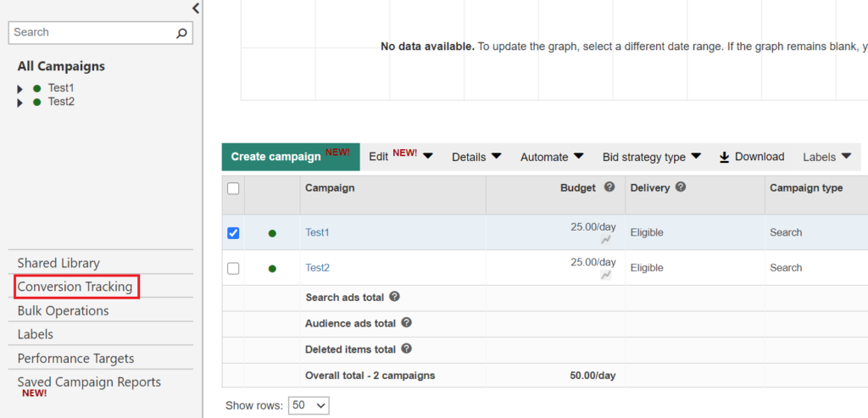Click the Budget column help icon
This screenshot has width=868, height=418.
[609, 187]
